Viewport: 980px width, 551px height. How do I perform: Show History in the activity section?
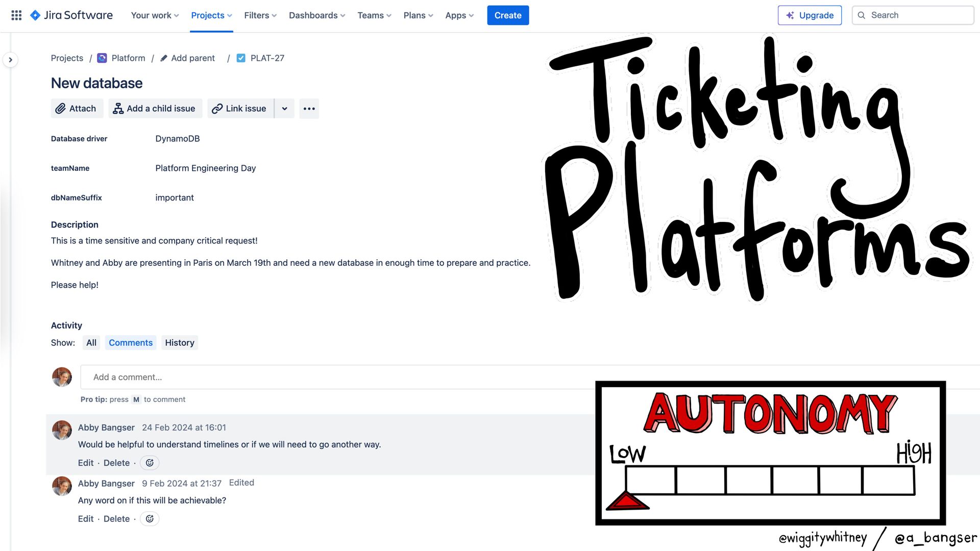180,343
